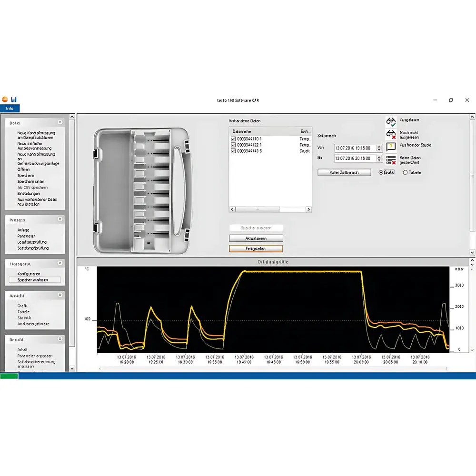Click the testo application logo icon
The image size is (476, 476).
tap(5, 99)
